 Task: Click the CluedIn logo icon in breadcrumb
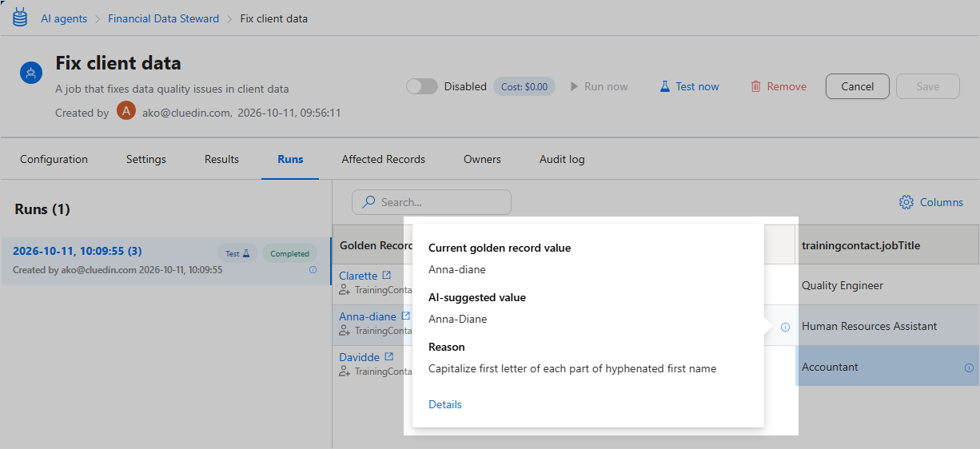(20, 17)
